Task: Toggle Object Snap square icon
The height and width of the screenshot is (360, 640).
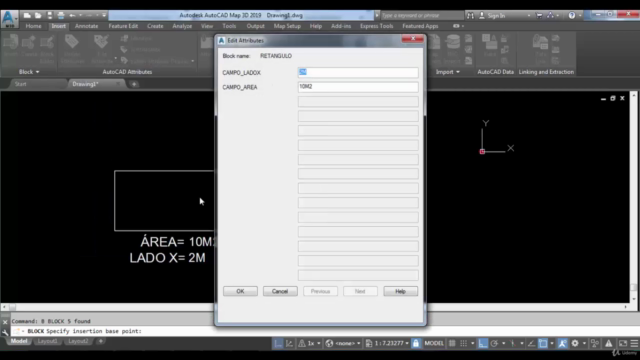Action: [543, 344]
